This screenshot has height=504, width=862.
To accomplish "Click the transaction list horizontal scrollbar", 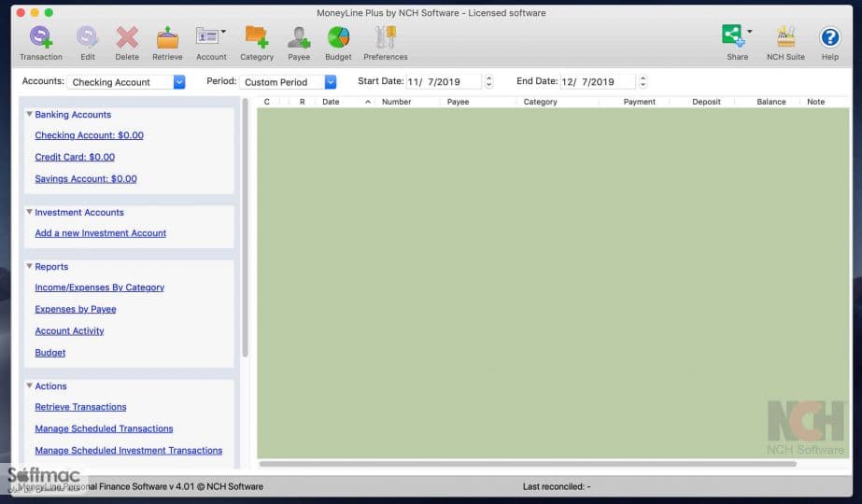I will pyautogui.click(x=528, y=464).
